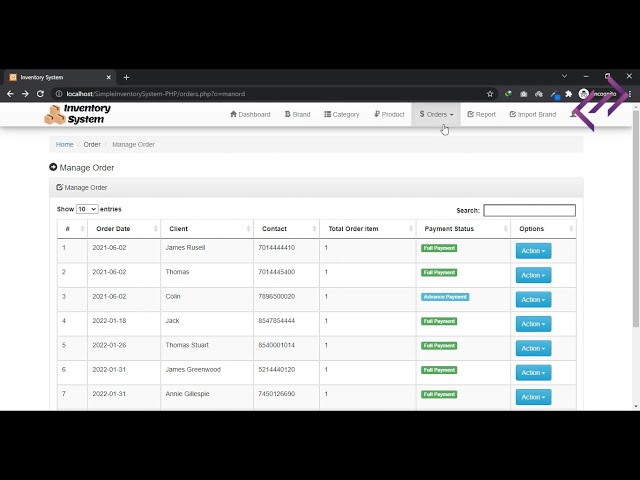Click the address bar URL
The height and width of the screenshot is (480, 640).
tap(156, 94)
